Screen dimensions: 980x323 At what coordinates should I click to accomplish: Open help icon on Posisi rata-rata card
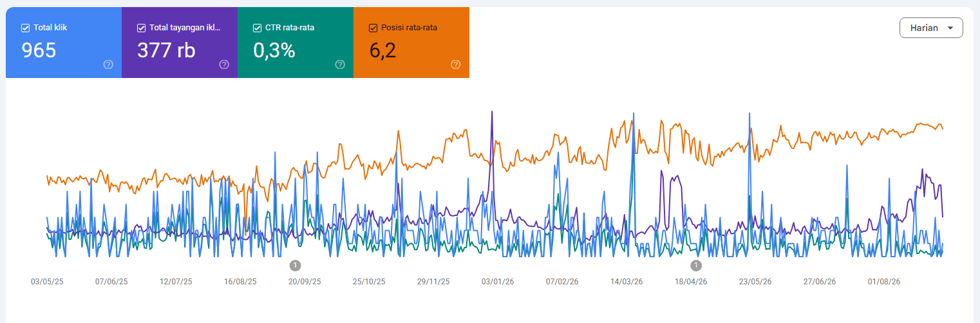click(456, 64)
